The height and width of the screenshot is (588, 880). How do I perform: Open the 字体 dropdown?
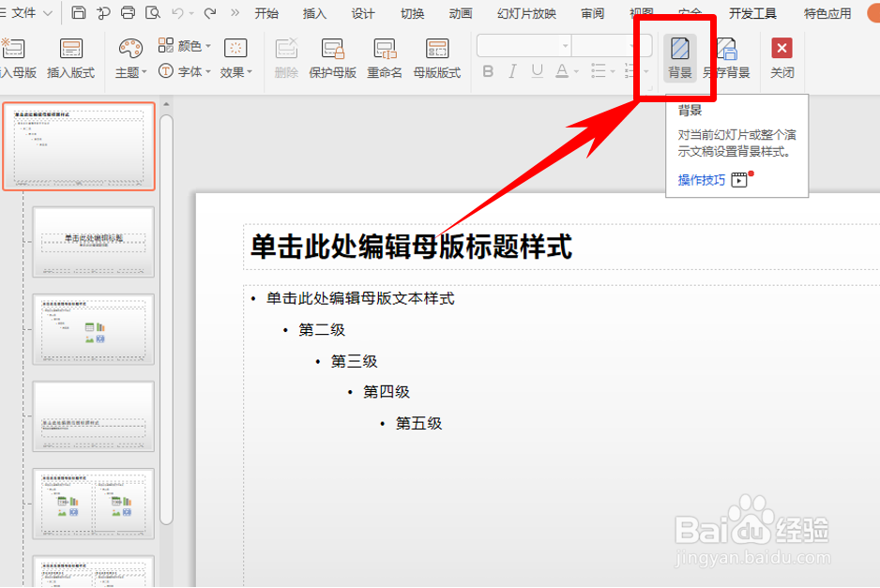pos(184,71)
